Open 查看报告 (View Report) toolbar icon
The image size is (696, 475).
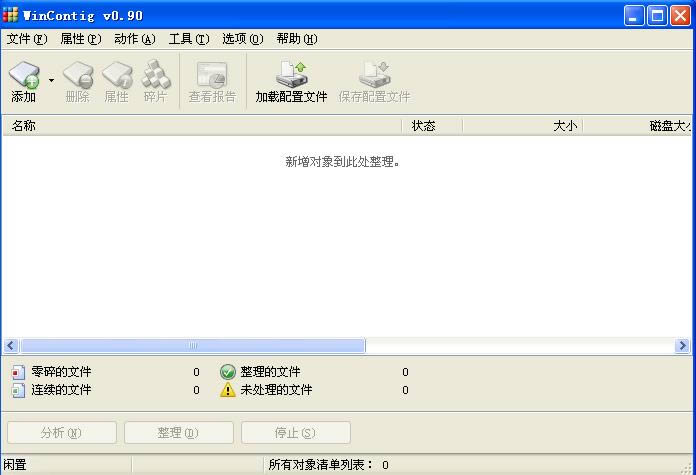(212, 76)
